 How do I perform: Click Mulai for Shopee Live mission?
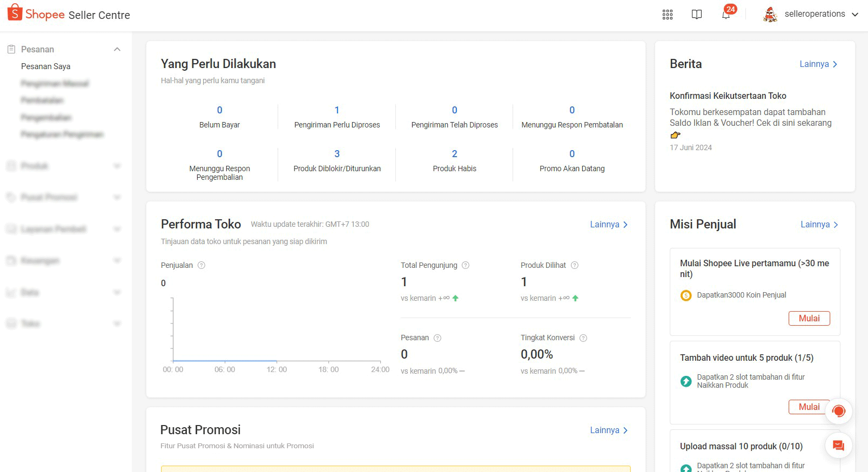(809, 318)
